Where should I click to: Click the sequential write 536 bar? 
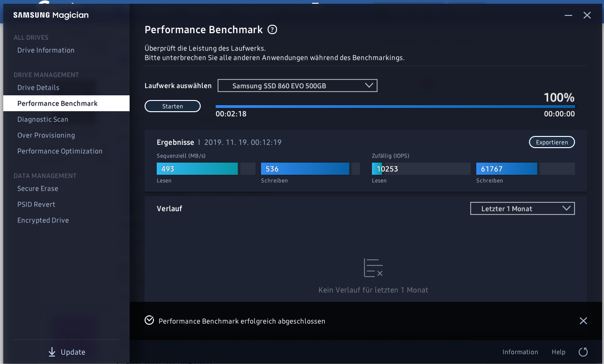[310, 169]
